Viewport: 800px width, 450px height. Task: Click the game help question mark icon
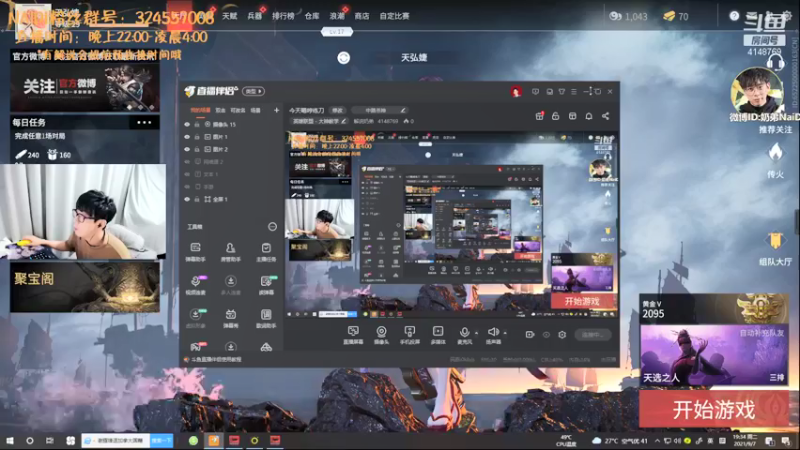coord(734,16)
